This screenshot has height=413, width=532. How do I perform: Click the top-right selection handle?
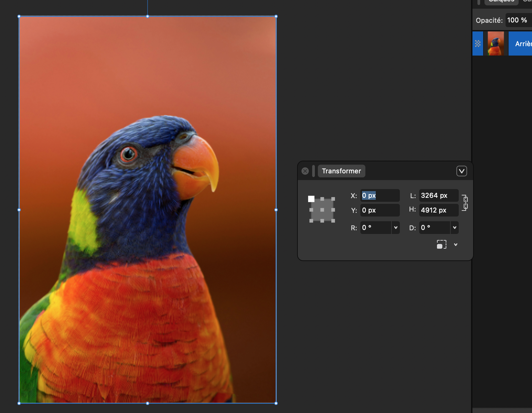(x=276, y=16)
